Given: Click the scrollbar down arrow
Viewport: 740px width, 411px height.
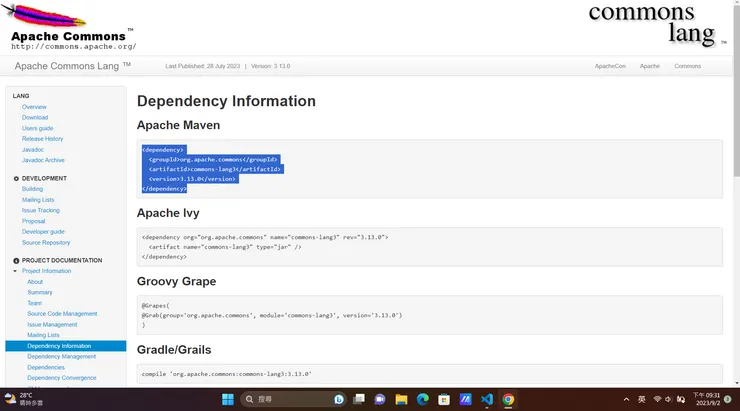Looking at the screenshot, I should click(736, 384).
